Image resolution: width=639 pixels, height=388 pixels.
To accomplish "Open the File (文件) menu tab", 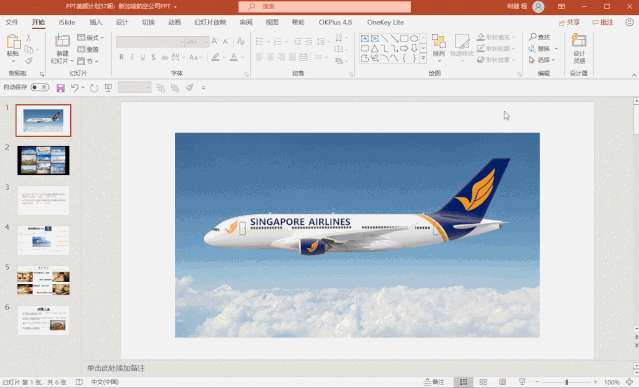I will pyautogui.click(x=11, y=22).
